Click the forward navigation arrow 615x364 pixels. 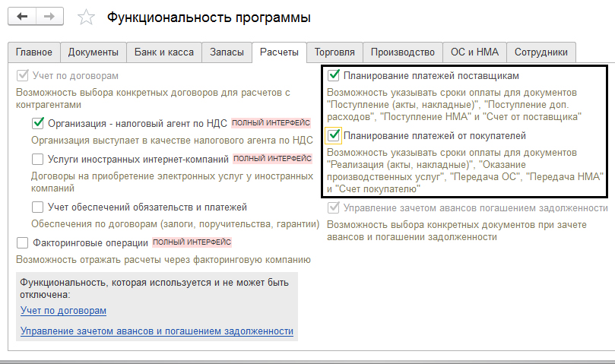pos(49,16)
